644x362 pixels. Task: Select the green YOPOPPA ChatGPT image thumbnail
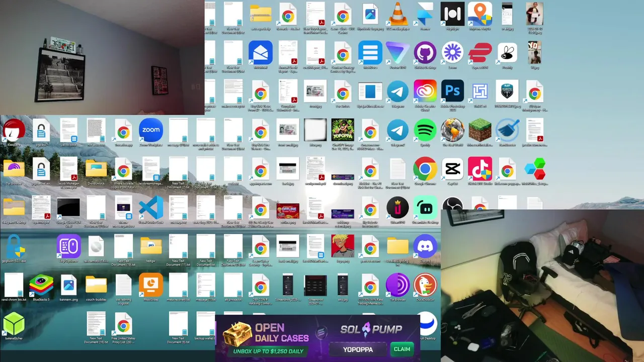(343, 130)
